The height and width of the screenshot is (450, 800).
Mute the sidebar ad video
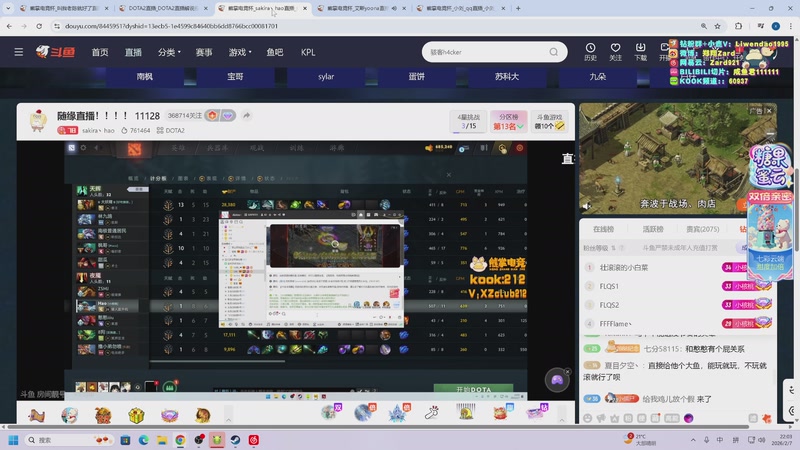[x=587, y=206]
